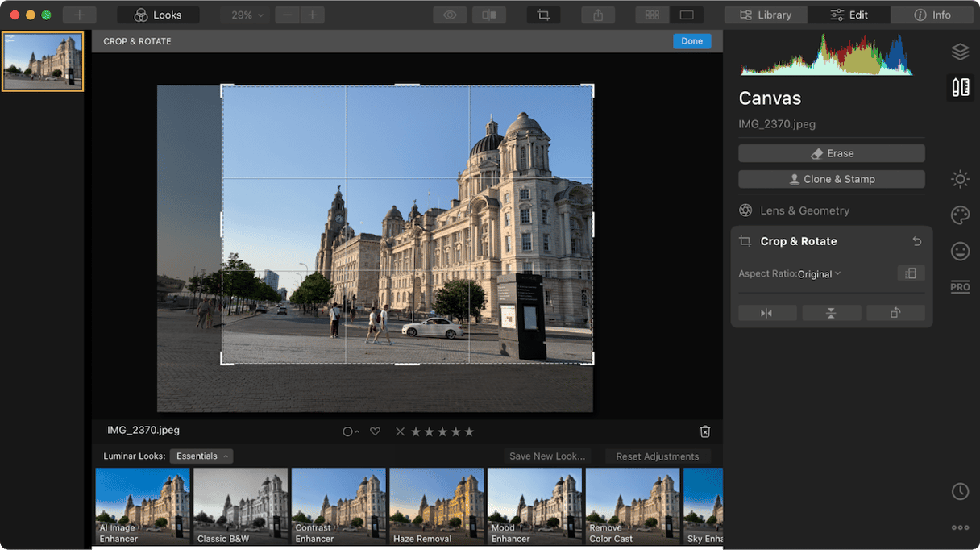Image resolution: width=980 pixels, height=550 pixels.
Task: Toggle the preview eye icon
Action: [451, 15]
